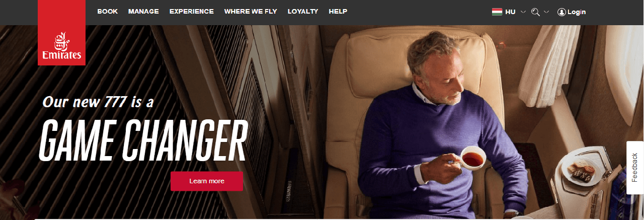Open the WHERE WE FLY menu

pyautogui.click(x=251, y=12)
